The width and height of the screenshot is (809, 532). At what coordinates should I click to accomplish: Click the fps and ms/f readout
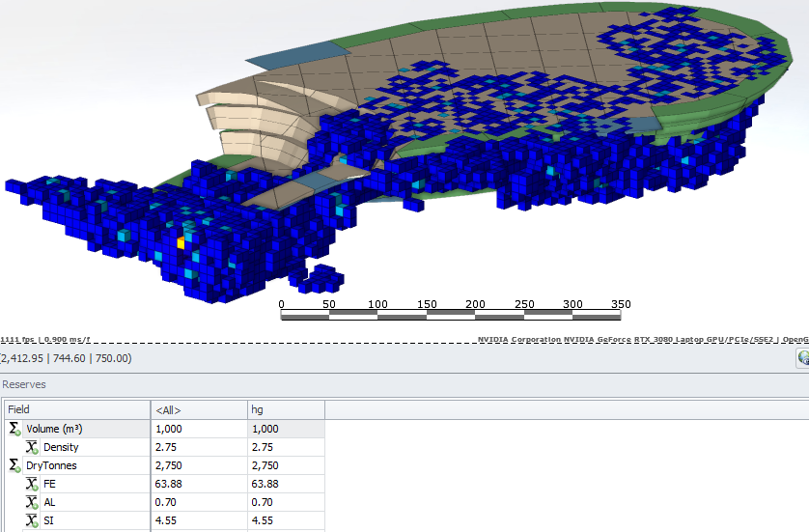[x=45, y=339]
